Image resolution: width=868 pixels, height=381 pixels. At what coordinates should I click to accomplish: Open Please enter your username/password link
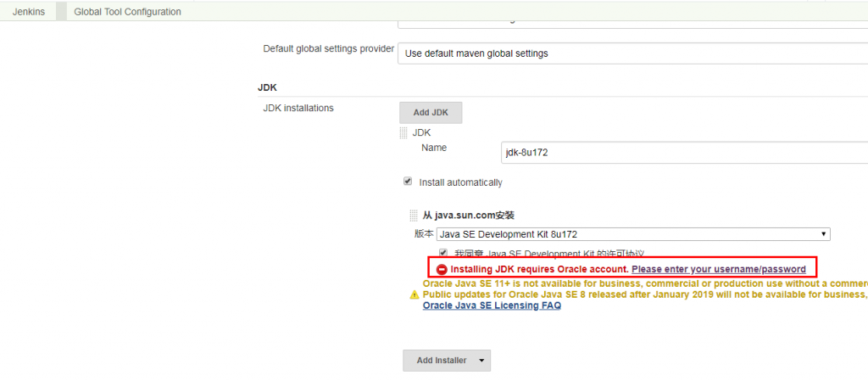click(x=719, y=269)
